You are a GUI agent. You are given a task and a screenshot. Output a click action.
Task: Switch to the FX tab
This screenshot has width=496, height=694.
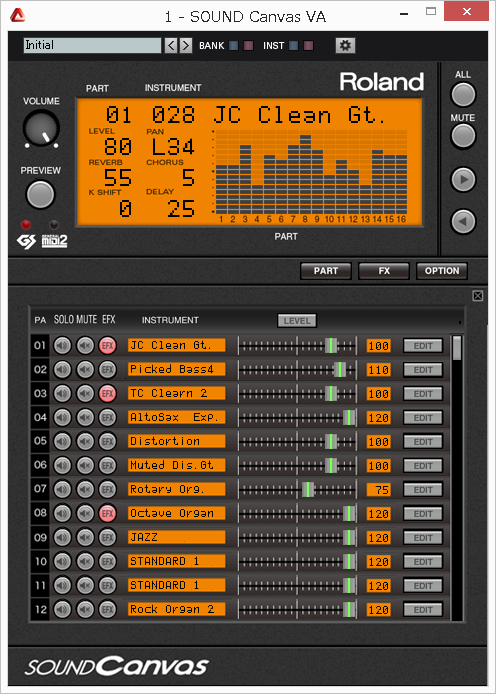click(x=384, y=271)
